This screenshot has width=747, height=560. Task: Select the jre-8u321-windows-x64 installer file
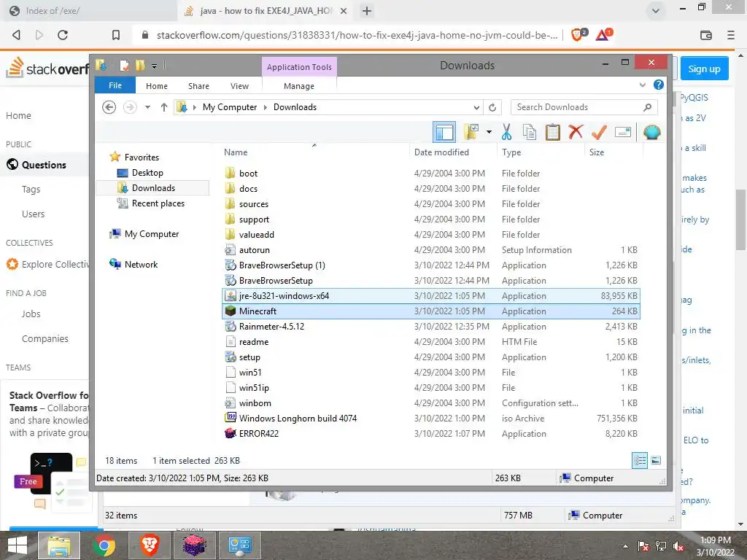430,296
